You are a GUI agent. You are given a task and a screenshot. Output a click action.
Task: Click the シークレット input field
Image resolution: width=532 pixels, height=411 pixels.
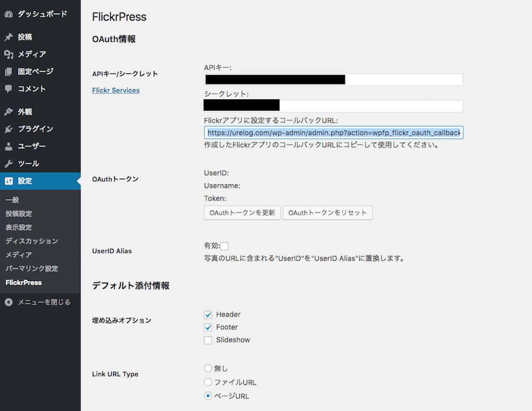coord(334,106)
